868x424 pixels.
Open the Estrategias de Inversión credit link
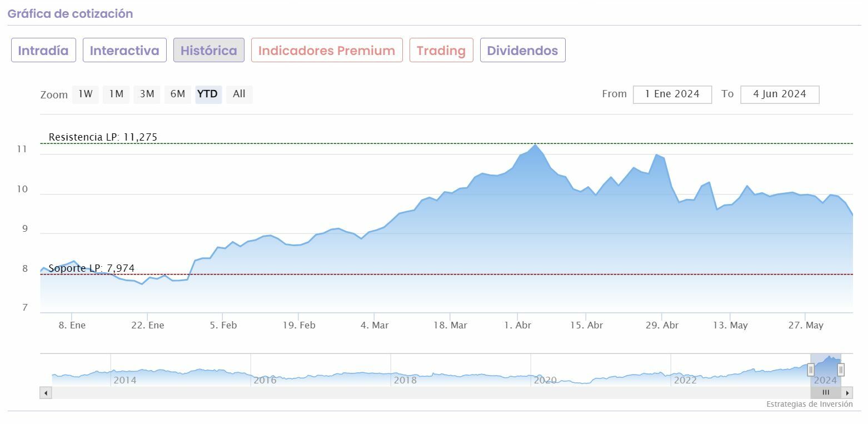(809, 404)
